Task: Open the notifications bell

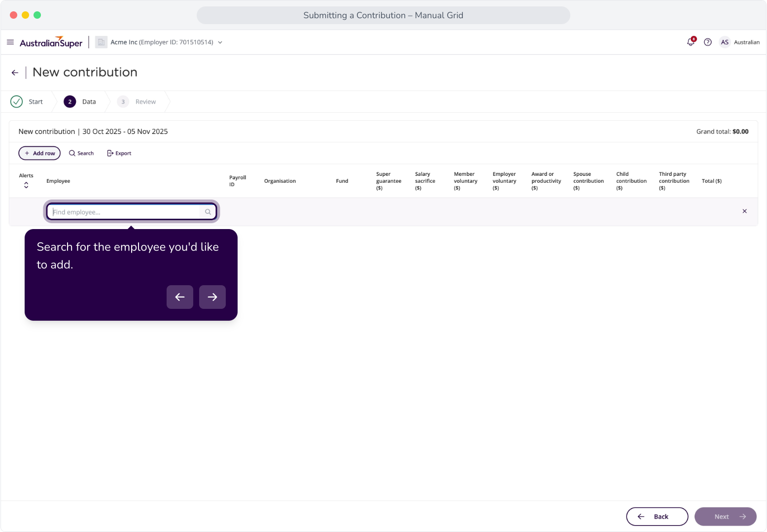Action: pyautogui.click(x=691, y=42)
